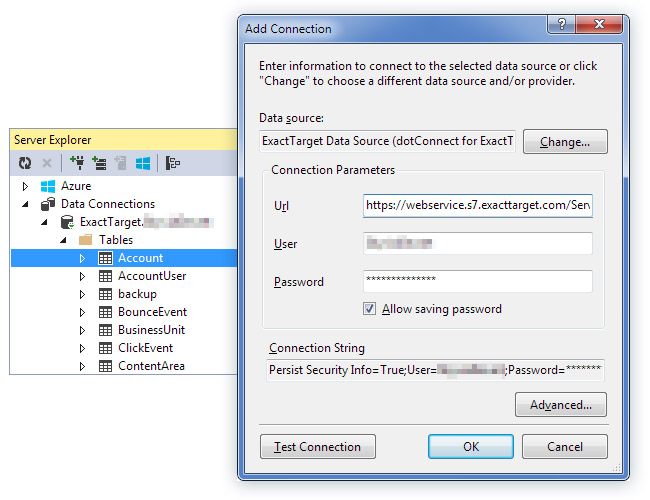Click the Stop (X) toolbar icon
The height and width of the screenshot is (500, 650).
click(x=47, y=163)
